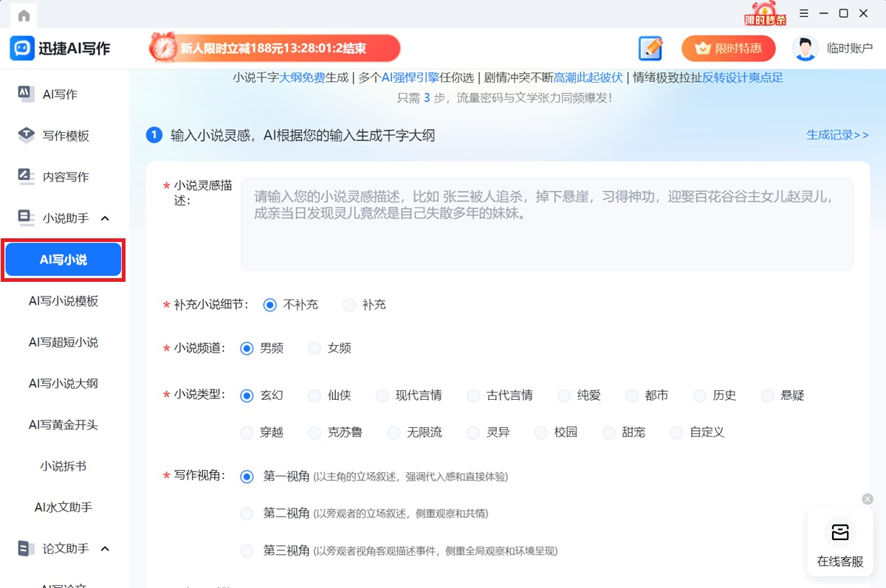Open 写作模板 in the sidebar
This screenshot has width=886, height=588.
(65, 136)
